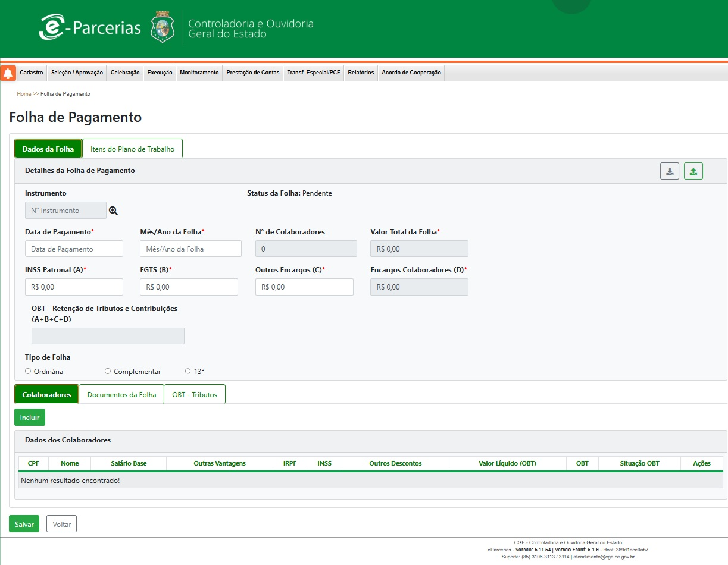Click the Salvar button
Screen dimensions: 728x565
coord(23,524)
